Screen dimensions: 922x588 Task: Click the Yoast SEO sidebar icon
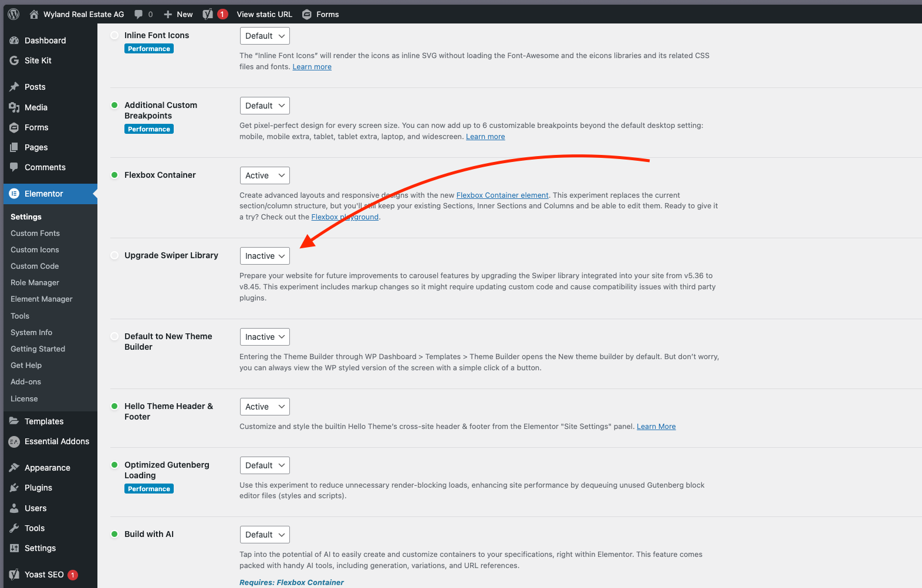click(x=15, y=575)
